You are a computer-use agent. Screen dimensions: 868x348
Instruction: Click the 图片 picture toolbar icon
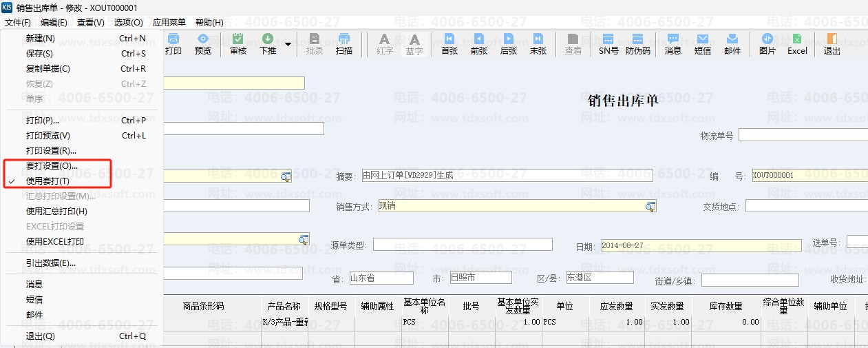[768, 44]
